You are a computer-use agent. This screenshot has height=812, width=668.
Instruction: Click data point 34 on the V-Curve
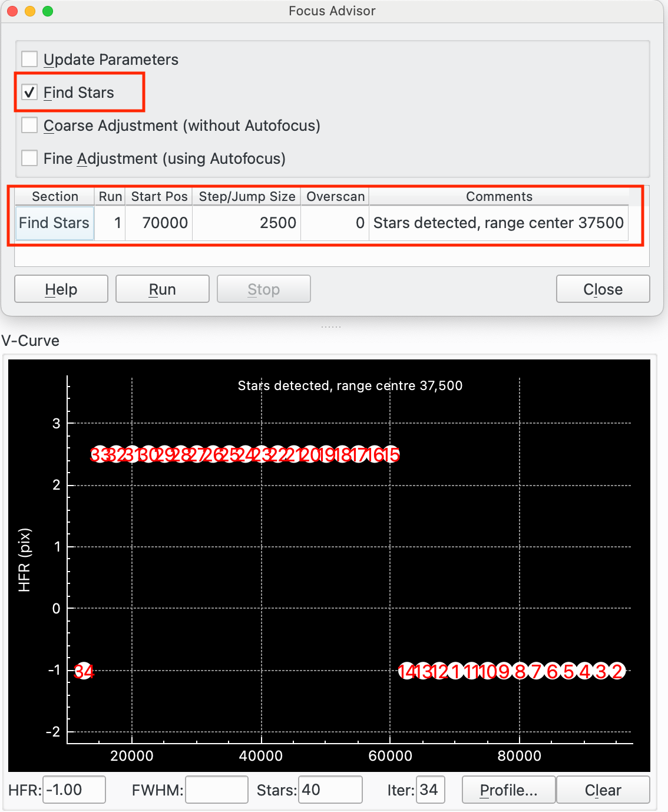(x=84, y=671)
